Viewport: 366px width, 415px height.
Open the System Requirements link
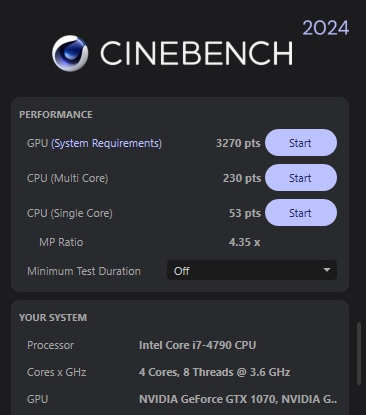106,143
